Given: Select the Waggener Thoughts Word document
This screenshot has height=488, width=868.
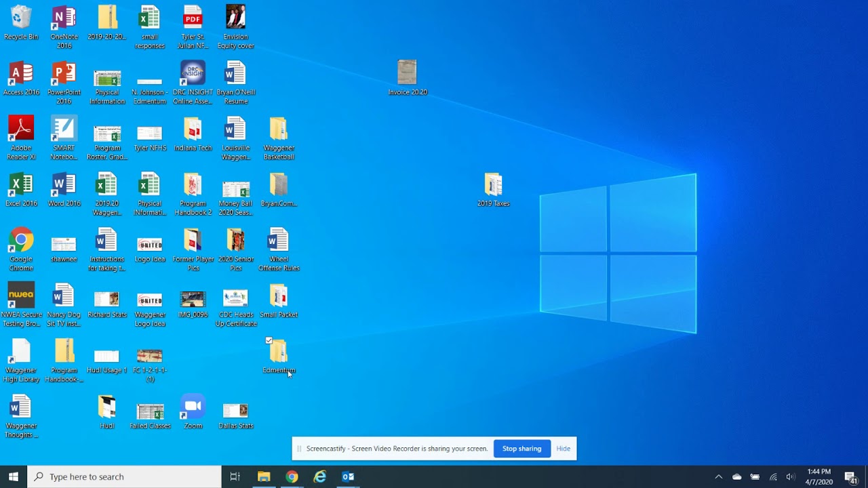Looking at the screenshot, I should tap(21, 416).
